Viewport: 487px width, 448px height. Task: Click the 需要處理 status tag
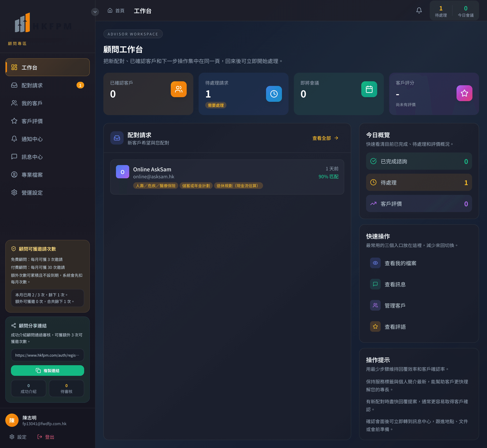216,105
